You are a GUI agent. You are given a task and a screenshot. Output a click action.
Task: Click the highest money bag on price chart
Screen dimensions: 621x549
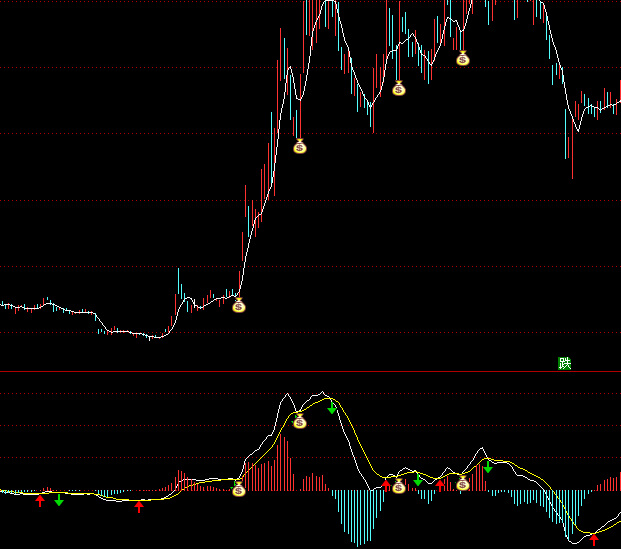[462, 58]
